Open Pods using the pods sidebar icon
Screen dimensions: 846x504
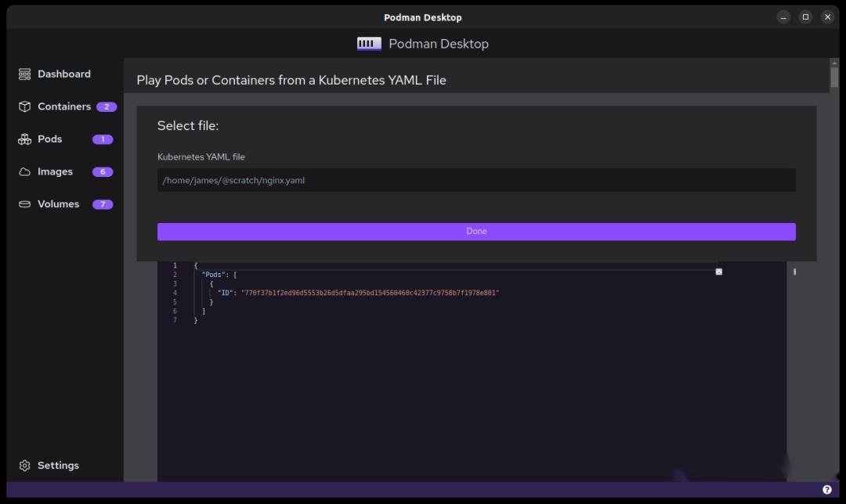click(23, 139)
